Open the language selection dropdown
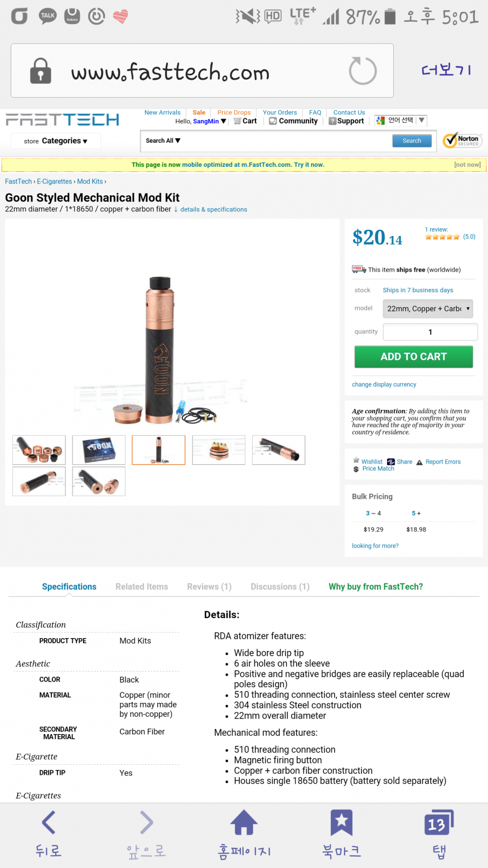Image resolution: width=488 pixels, height=868 pixels. [x=400, y=120]
